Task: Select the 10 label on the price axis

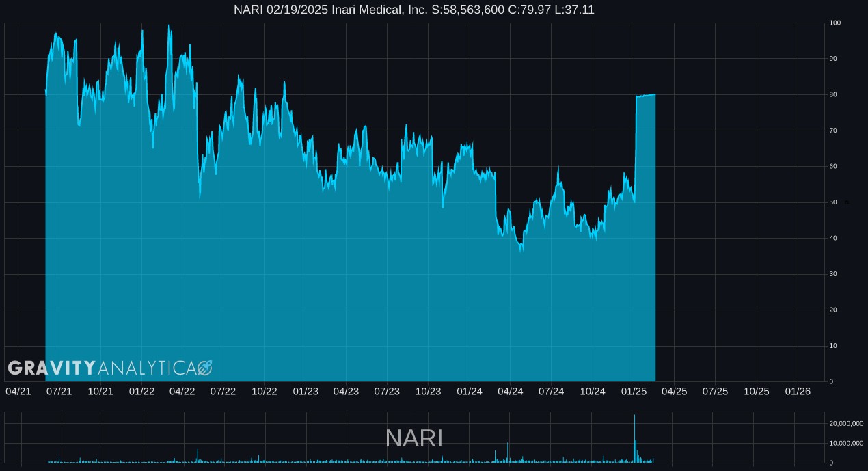Action: (x=833, y=346)
